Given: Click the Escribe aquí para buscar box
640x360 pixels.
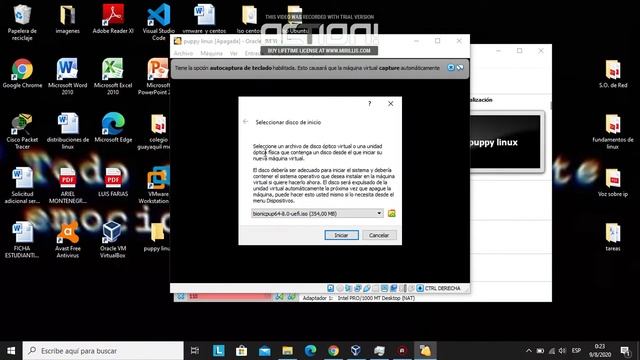Looking at the screenshot, I should point(103,351).
